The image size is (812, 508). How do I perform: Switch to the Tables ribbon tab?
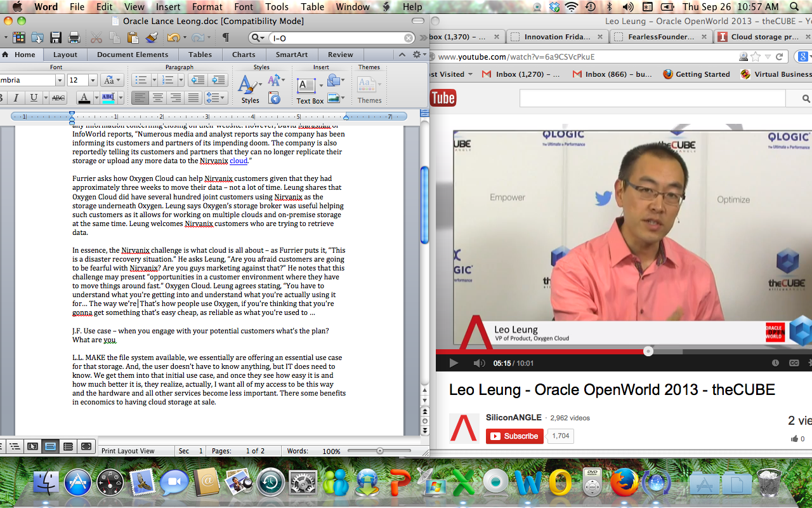click(x=200, y=55)
